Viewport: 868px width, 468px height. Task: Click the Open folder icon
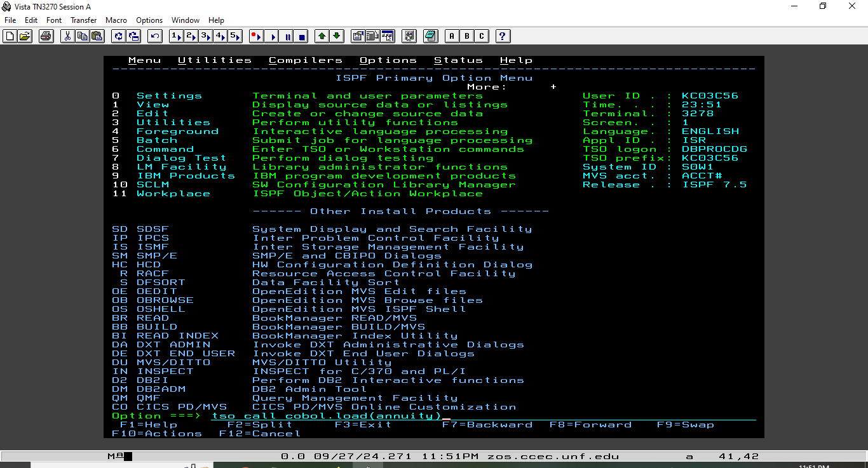(x=25, y=36)
